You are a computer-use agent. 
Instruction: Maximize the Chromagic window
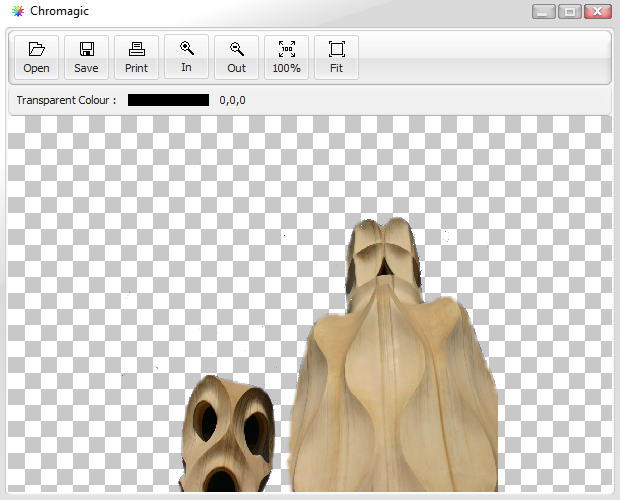tap(570, 11)
